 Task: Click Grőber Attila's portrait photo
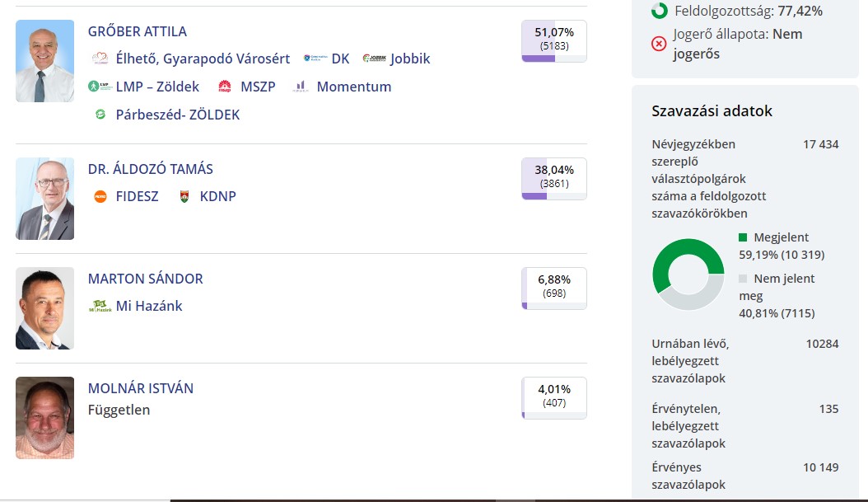pos(45,61)
